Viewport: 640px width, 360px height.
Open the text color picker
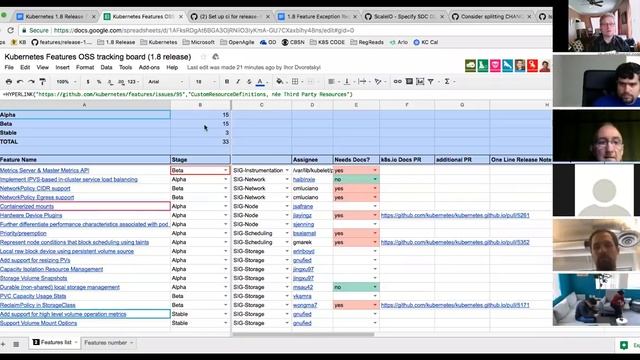click(x=260, y=82)
